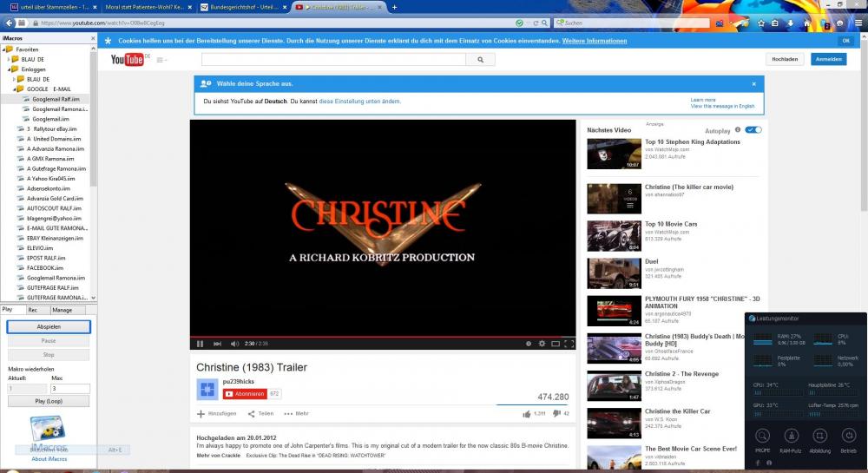This screenshot has height=473, width=868.
Task: Subscribe with the Abonnieren button
Action: click(x=246, y=394)
